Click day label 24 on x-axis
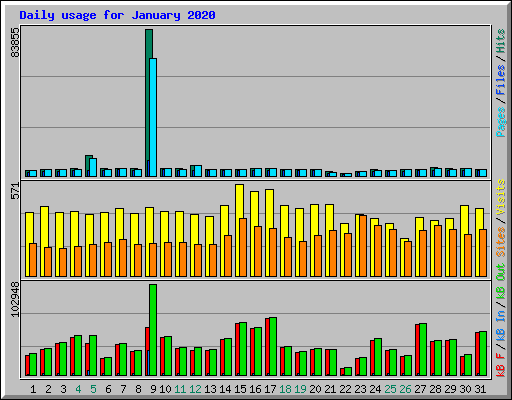Image resolution: width=512 pixels, height=400 pixels. click(x=375, y=389)
